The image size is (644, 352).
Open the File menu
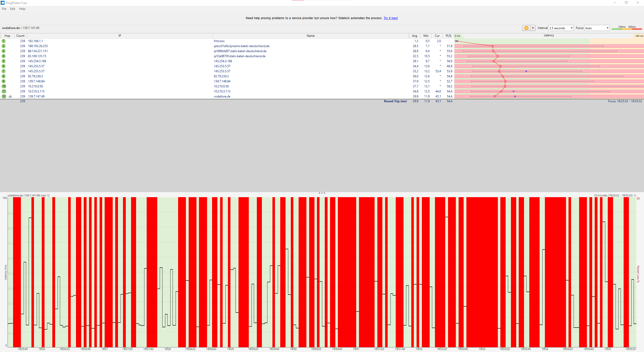tap(4, 9)
